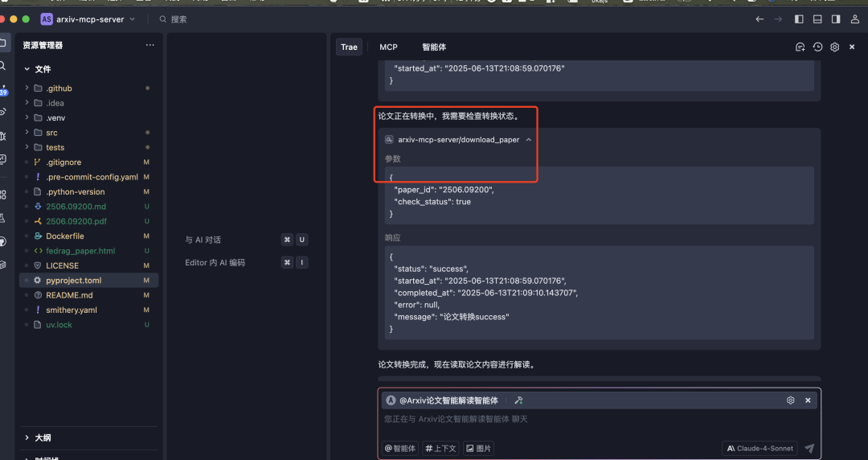Open AI panel settings gear
The width and height of the screenshot is (868, 460).
[835, 47]
